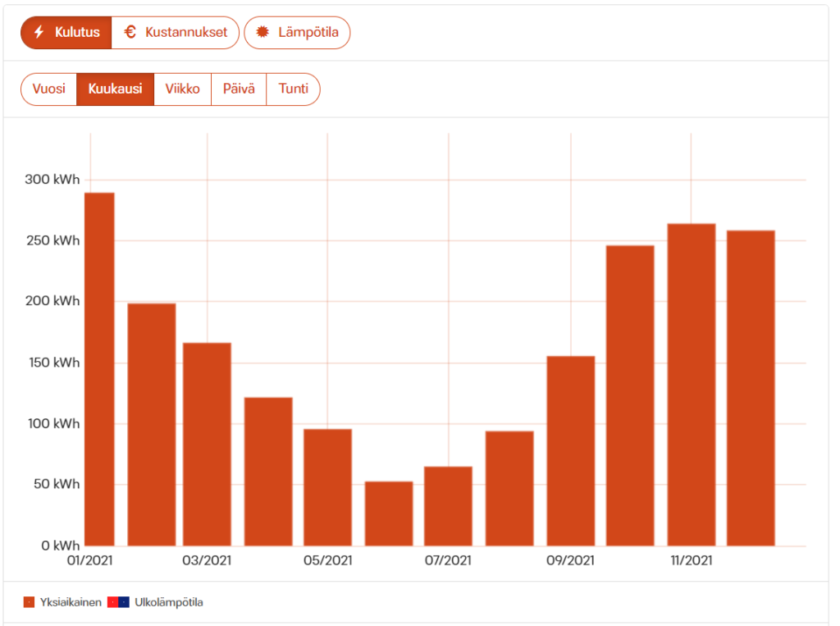Select the Viikko time range
Viewport: 840px width, 626px height.
[182, 89]
